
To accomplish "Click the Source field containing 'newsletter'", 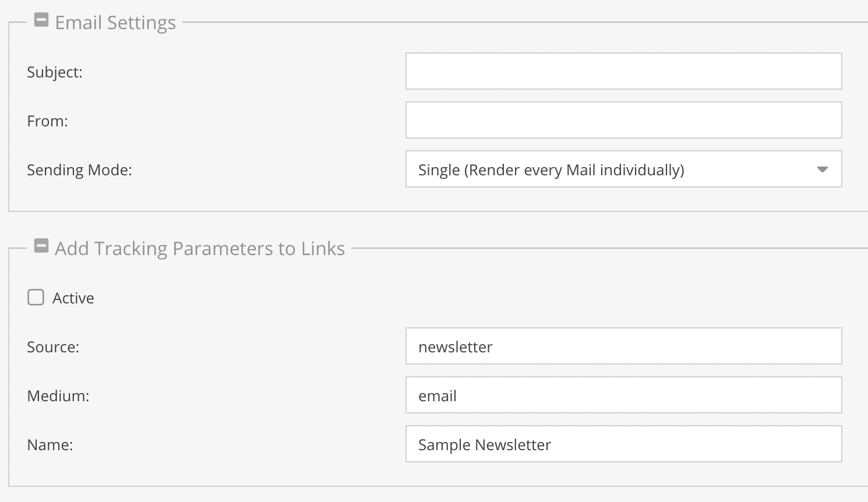I will point(623,347).
